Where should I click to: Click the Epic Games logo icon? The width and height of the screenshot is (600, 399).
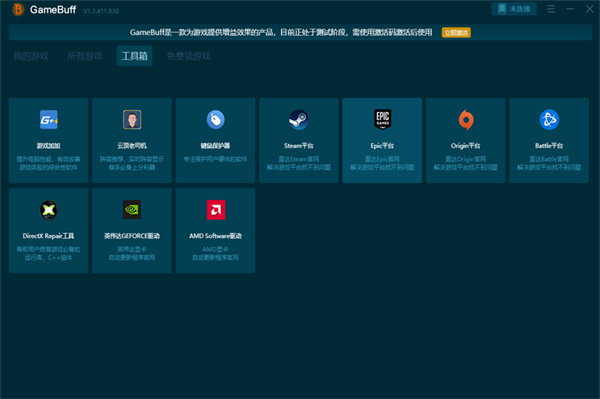tap(382, 119)
